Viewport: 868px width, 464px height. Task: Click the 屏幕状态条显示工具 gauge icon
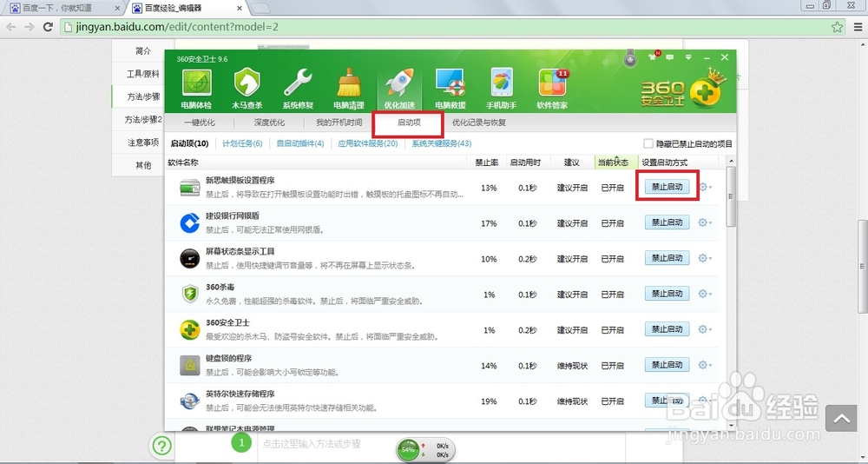coord(190,259)
